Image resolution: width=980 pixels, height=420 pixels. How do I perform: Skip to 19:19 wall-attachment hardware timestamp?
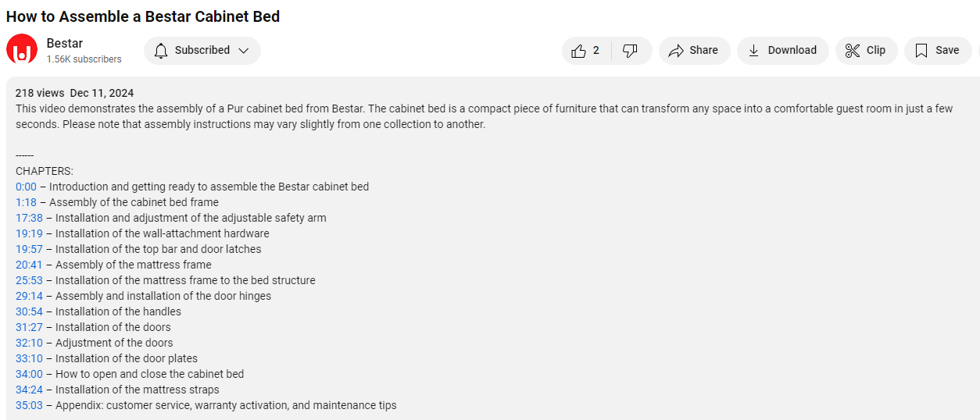click(x=29, y=233)
